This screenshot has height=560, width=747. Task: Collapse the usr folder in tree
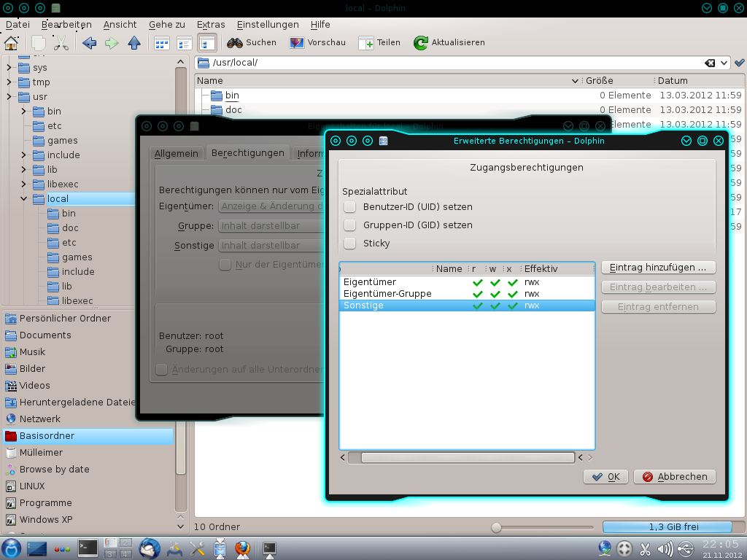coord(9,97)
